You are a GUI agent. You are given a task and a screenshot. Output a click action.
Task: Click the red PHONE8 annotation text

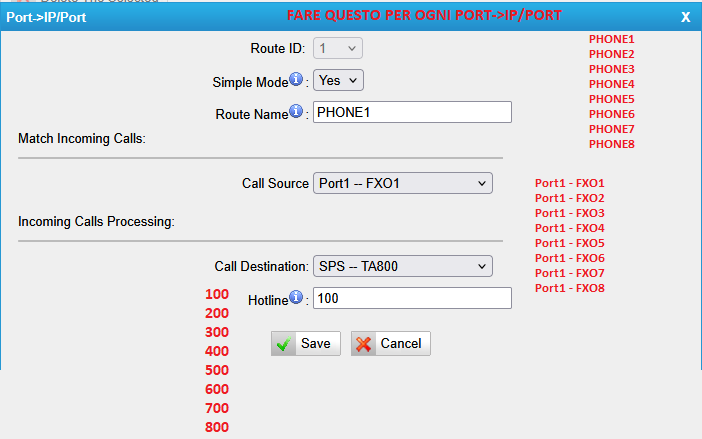coord(612,144)
